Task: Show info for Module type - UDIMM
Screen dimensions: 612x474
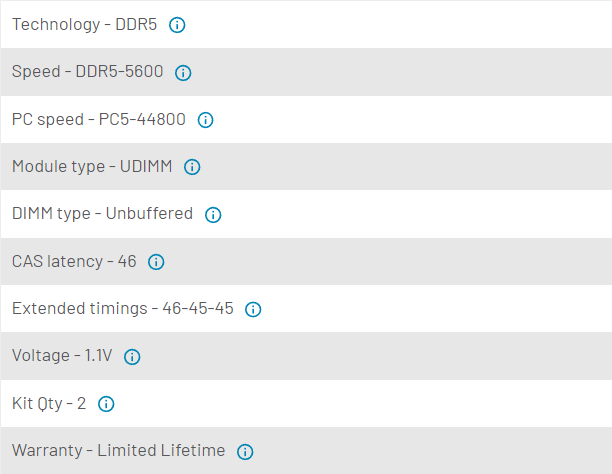Action: click(x=192, y=167)
